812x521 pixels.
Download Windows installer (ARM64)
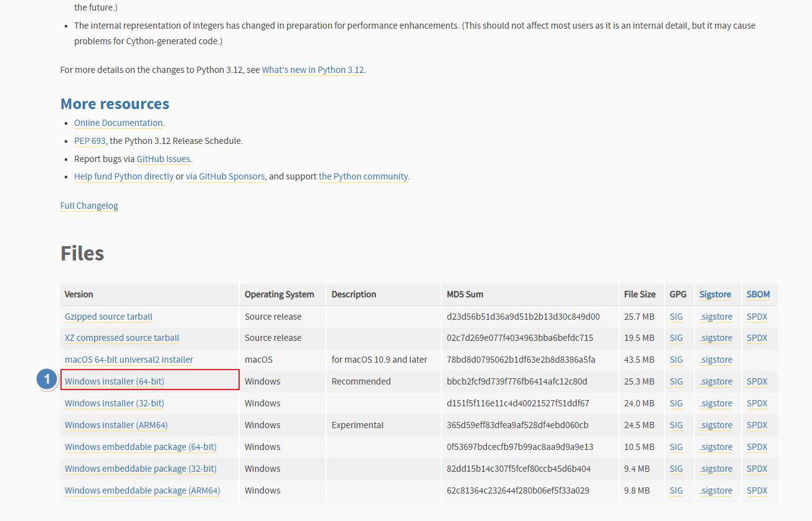pos(116,425)
